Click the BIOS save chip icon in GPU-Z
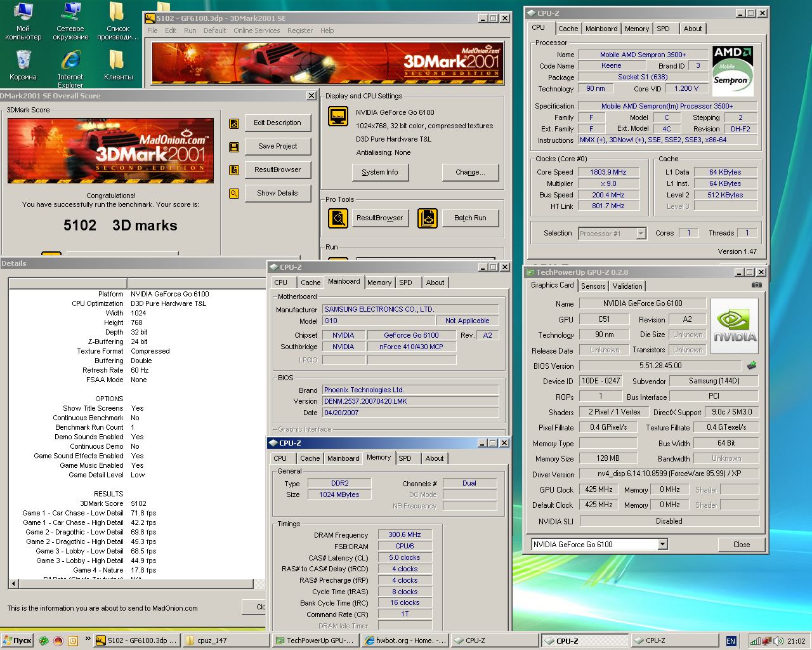Image resolution: width=812 pixels, height=650 pixels. point(752,366)
